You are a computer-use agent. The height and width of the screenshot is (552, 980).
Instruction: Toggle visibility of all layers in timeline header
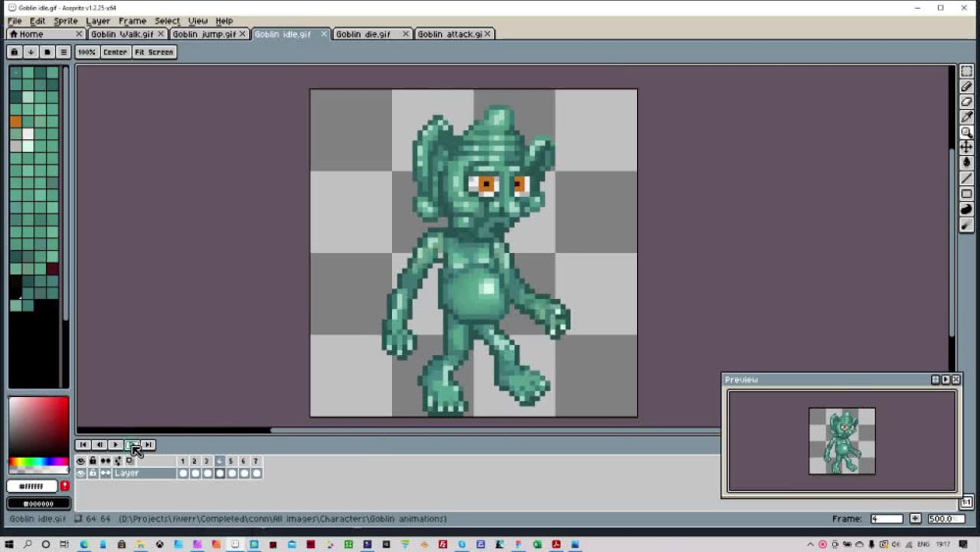(80, 461)
